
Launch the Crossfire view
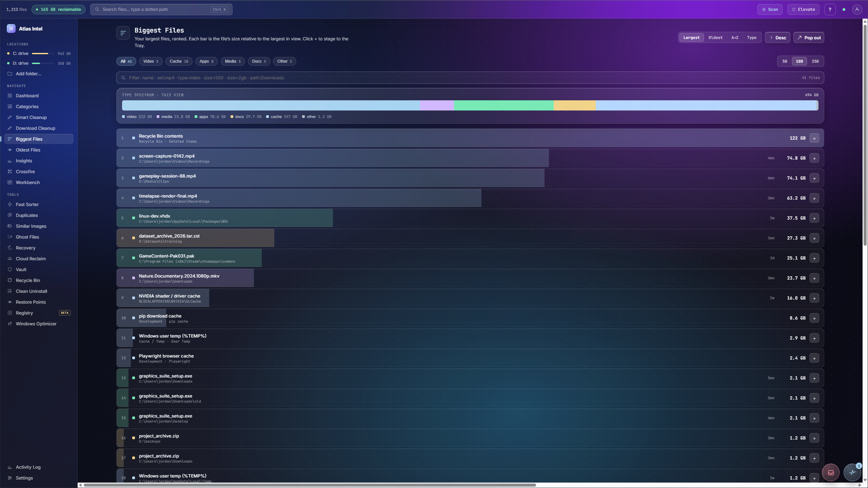coord(39,171)
